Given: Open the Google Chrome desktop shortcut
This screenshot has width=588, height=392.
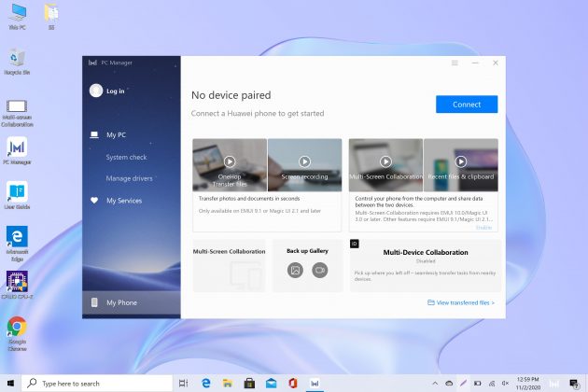Looking at the screenshot, I should [x=17, y=329].
